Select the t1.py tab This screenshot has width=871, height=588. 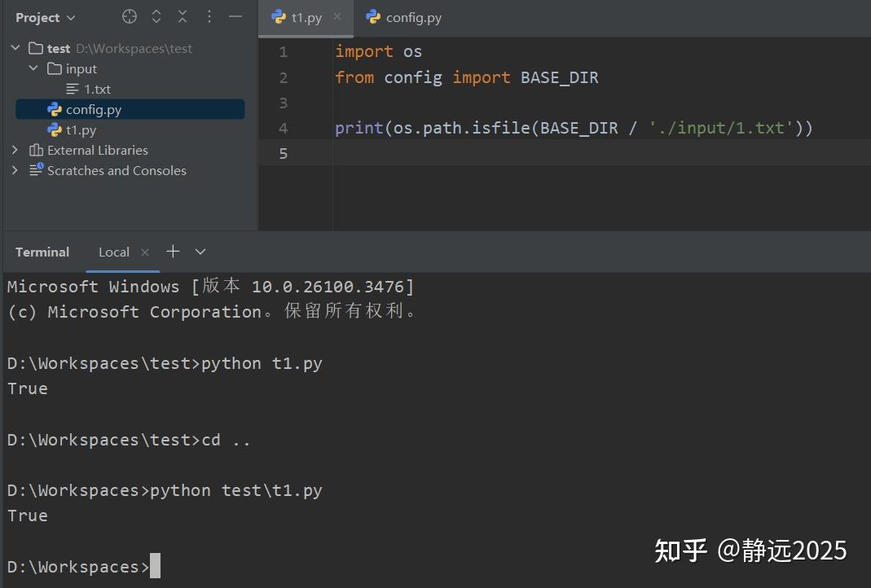pyautogui.click(x=306, y=16)
